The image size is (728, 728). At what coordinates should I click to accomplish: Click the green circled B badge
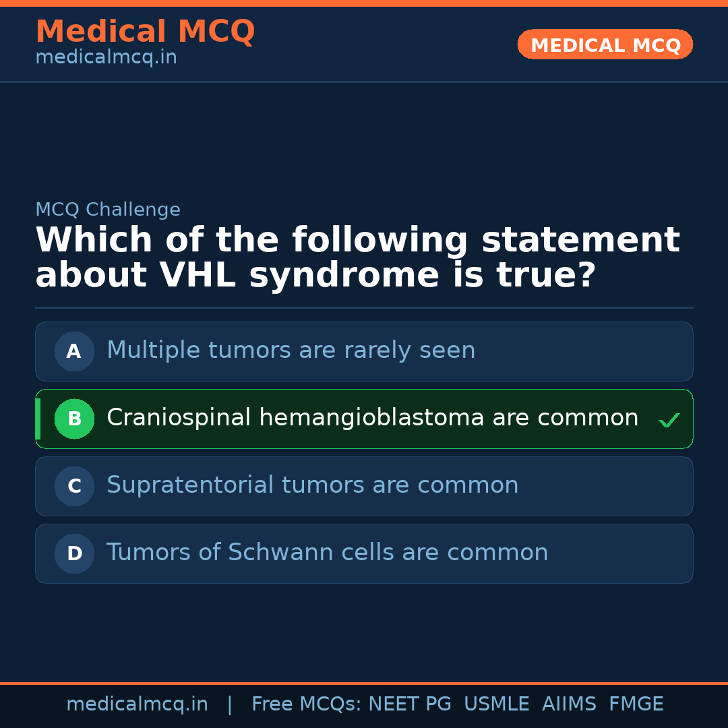(74, 419)
